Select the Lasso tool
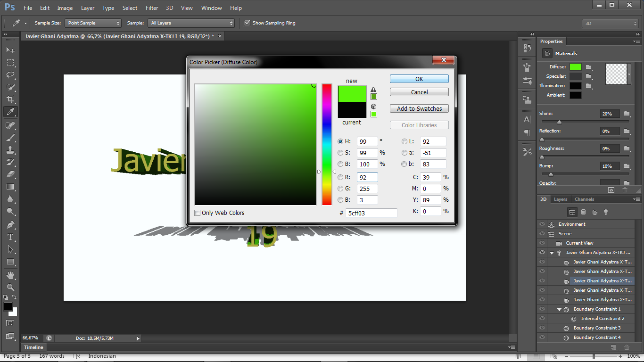 coord(10,75)
